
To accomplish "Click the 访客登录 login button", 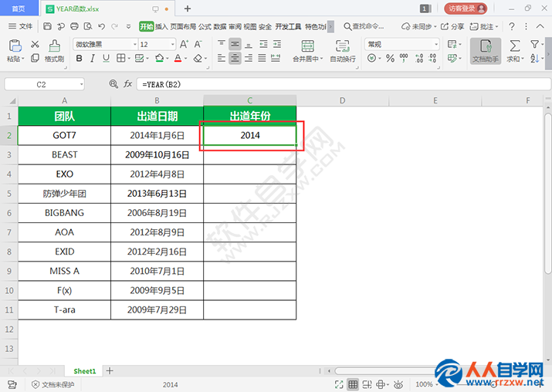I will pos(466,8).
